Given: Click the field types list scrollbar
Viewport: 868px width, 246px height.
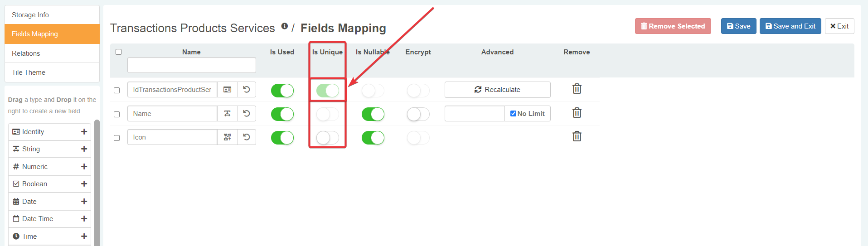Looking at the screenshot, I should [97, 181].
